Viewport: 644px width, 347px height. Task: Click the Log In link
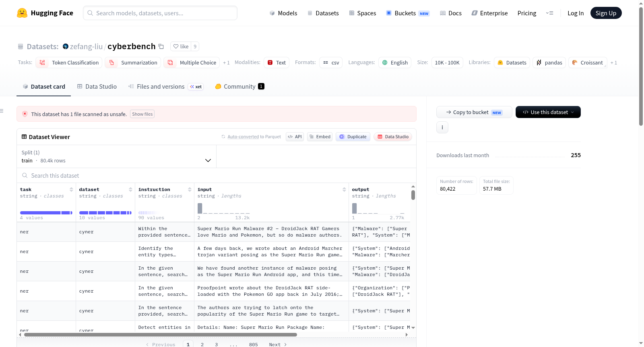click(576, 13)
